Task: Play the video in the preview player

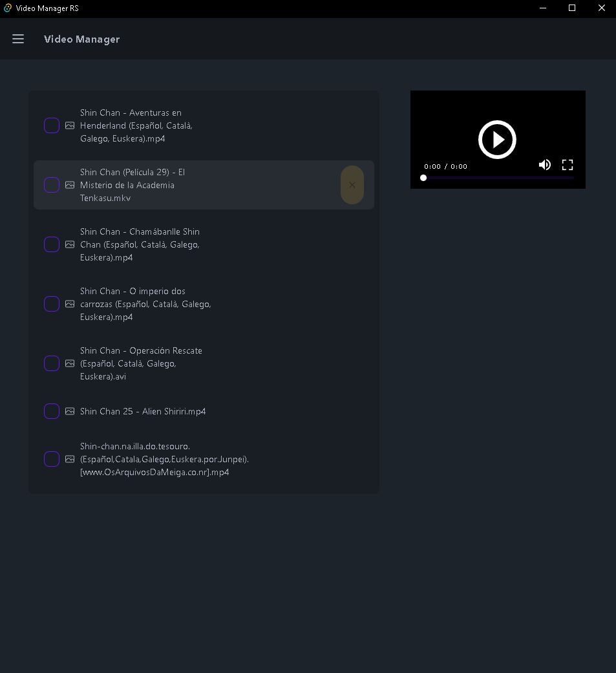Action: tap(497, 140)
